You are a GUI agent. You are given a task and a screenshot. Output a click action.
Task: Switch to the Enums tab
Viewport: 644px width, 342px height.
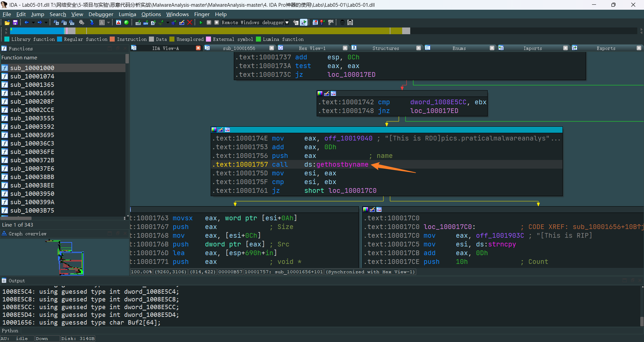click(459, 48)
